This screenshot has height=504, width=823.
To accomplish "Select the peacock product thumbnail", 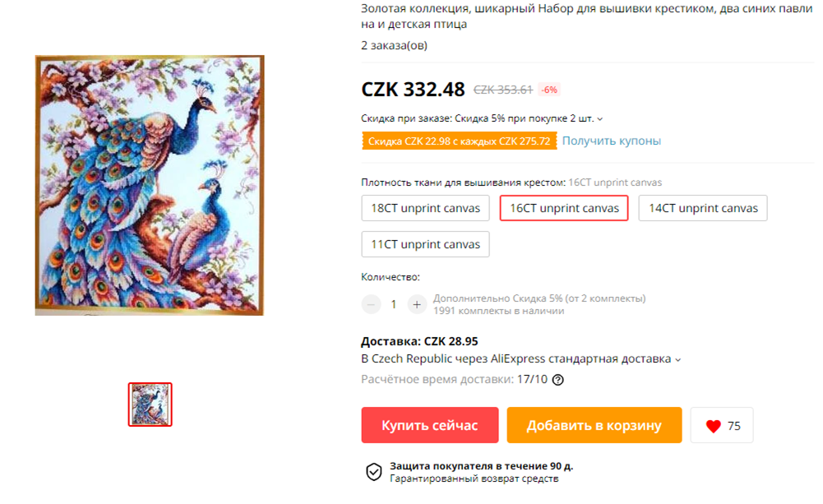I will click(x=150, y=405).
